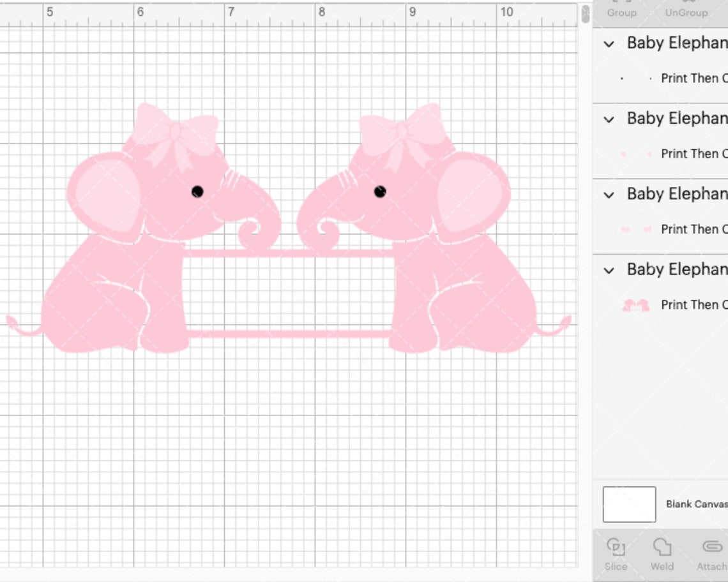Select the first Print Then Cut sublayer

pyautogui.click(x=695, y=78)
